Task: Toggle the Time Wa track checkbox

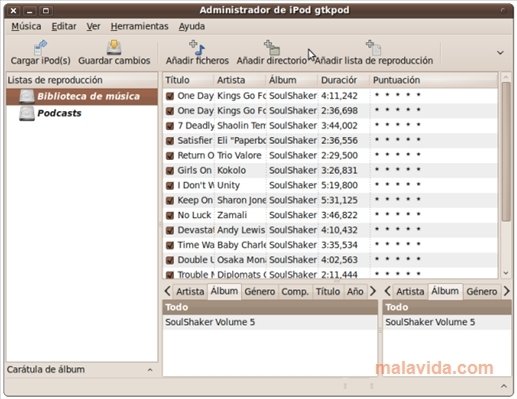Action: 170,245
